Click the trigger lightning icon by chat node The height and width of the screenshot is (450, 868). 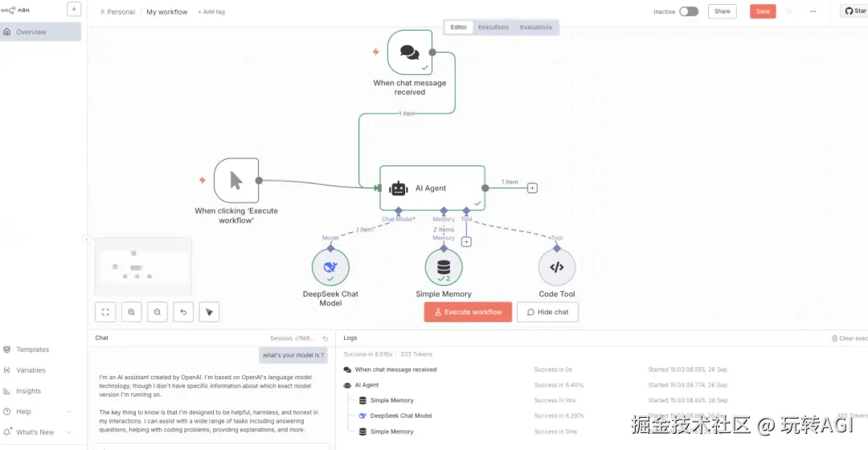[376, 51]
